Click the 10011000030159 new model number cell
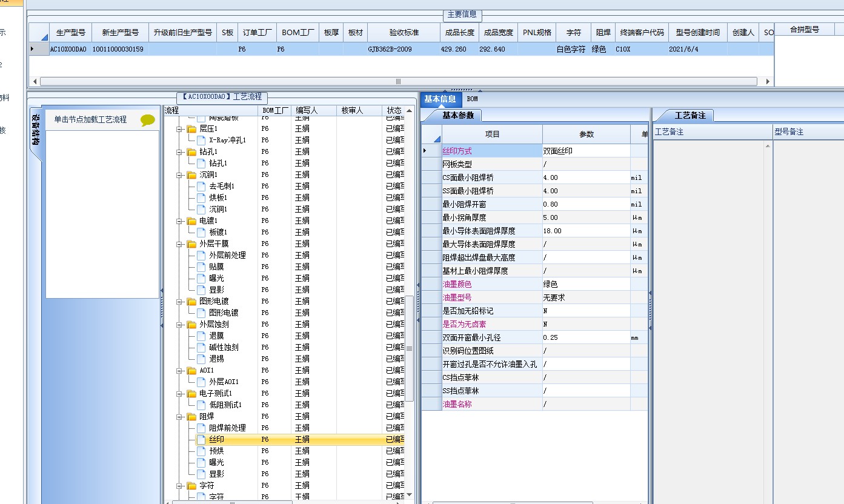 pos(119,49)
